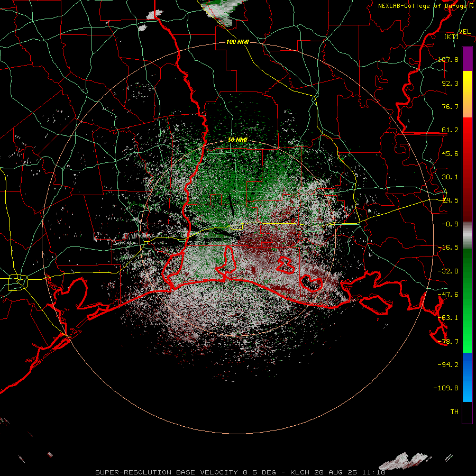Click the blue segment of velocity color bar
The width and height of the screenshot is (476, 476).
coord(467,377)
